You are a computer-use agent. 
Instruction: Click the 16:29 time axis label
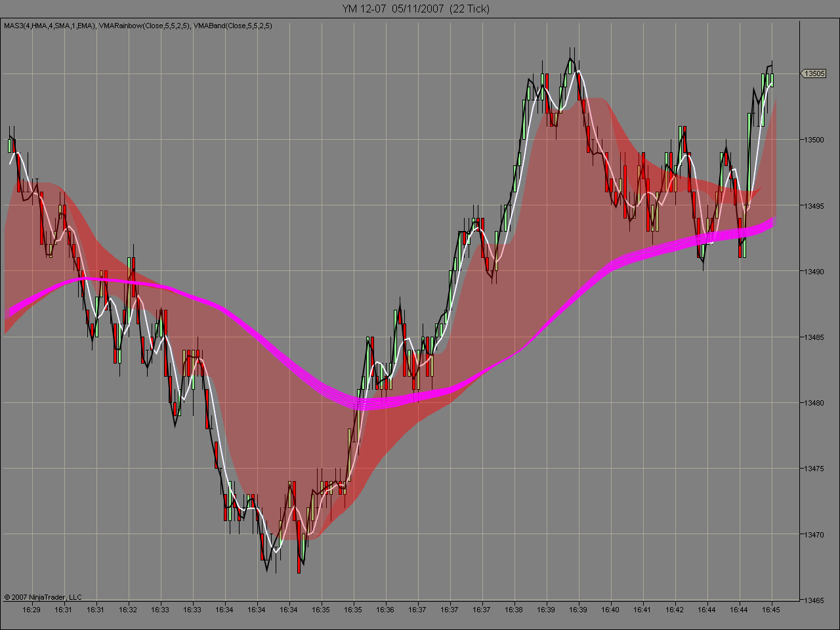[31, 610]
